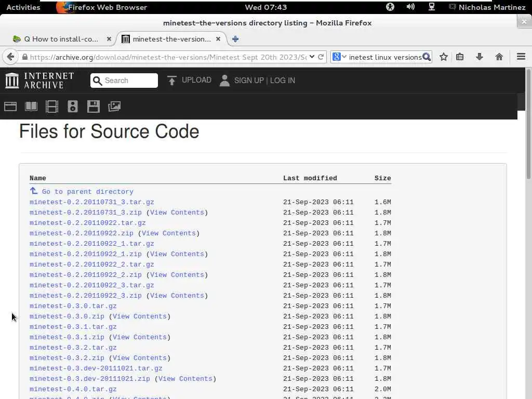The height and width of the screenshot is (399, 532).
Task: View Contents of minetest-0.2.20110731_3.zip
Action: [177, 212]
